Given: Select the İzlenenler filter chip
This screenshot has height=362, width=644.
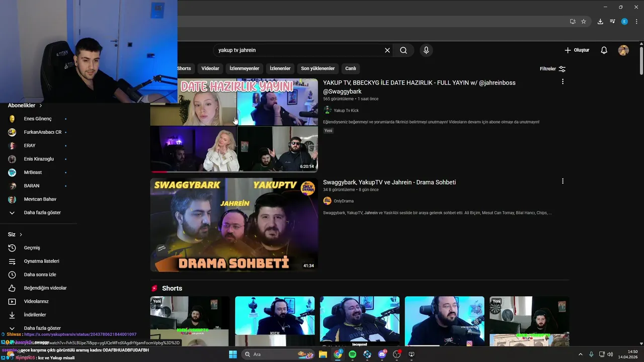Looking at the screenshot, I should [x=280, y=68].
